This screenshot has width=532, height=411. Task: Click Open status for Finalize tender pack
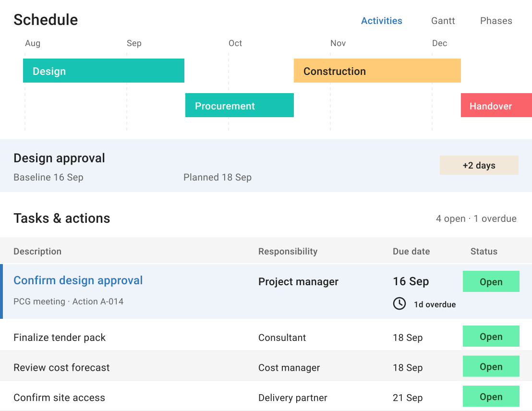pos(491,336)
